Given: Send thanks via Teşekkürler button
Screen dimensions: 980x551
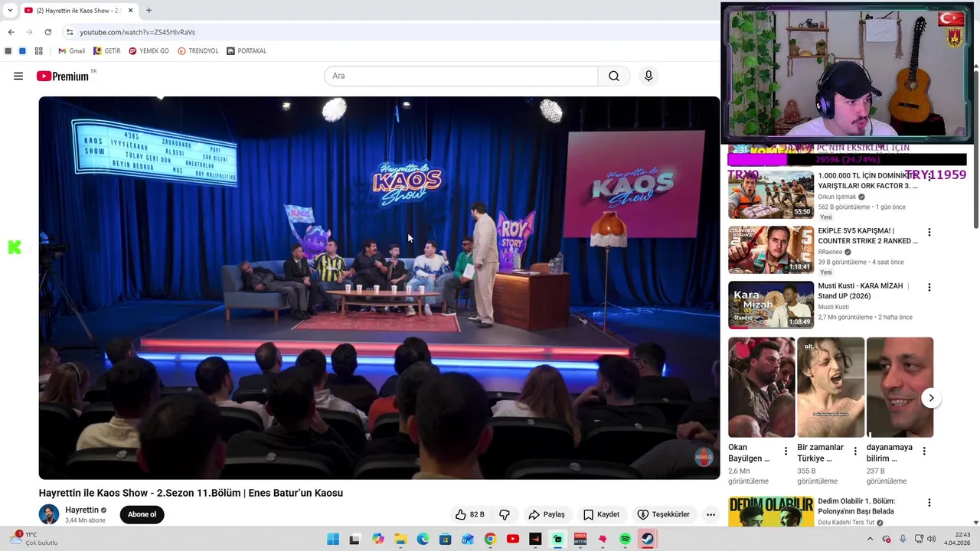Looking at the screenshot, I should tap(664, 514).
